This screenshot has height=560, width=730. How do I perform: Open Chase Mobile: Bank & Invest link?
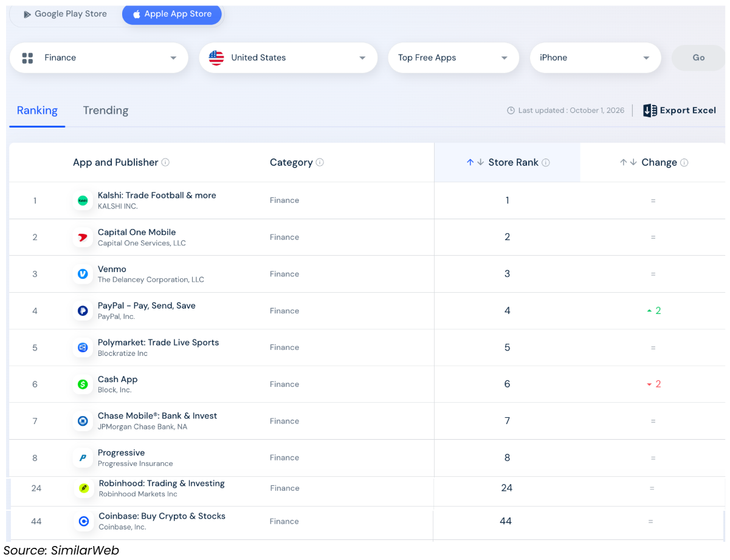coord(157,416)
